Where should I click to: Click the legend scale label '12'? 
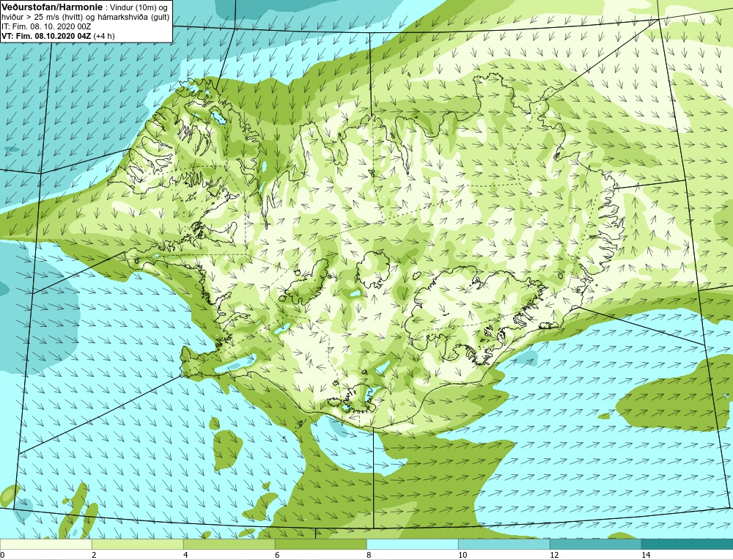[x=554, y=555]
